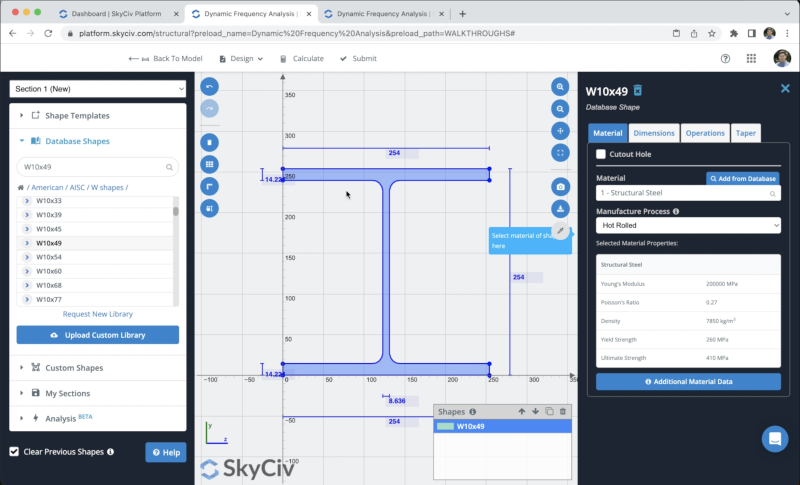Image resolution: width=800 pixels, height=485 pixels.
Task: Click the home icon in breadcrumb
Action: click(20, 188)
